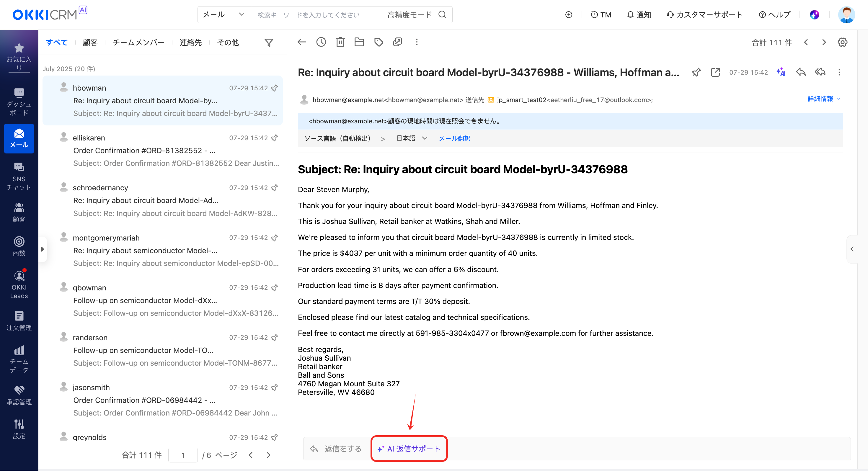The image size is (868, 471).
Task: Click the clock snooze icon in mail toolbar
Action: pos(321,42)
